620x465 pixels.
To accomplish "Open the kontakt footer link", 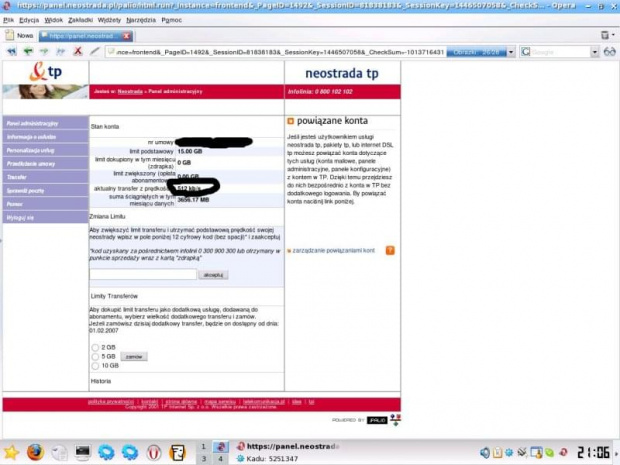I will pos(150,402).
